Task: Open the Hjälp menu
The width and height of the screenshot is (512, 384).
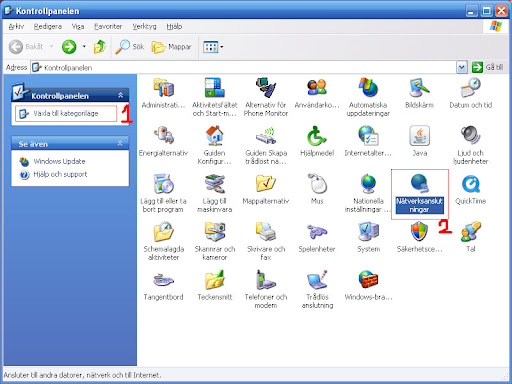Action: click(174, 26)
